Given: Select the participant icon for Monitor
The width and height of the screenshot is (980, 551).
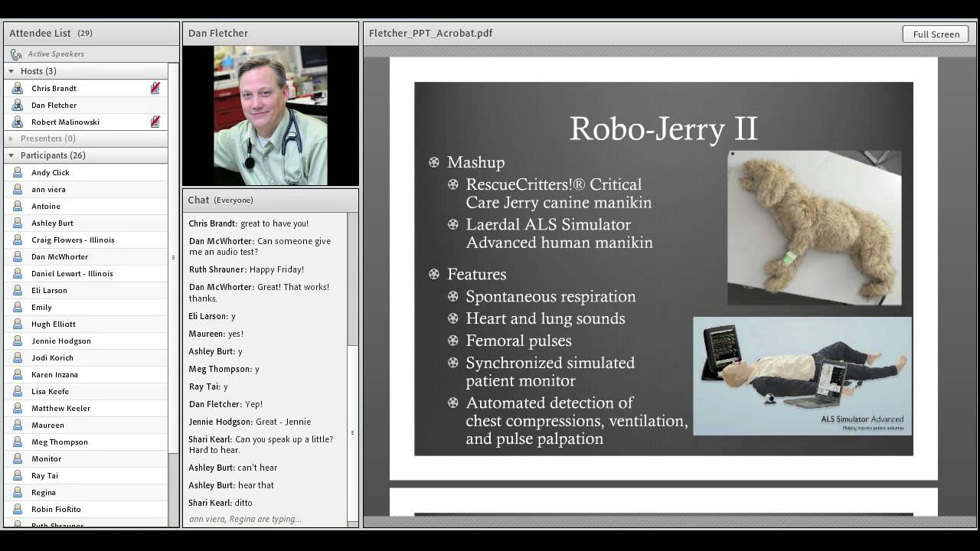Looking at the screenshot, I should 17,458.
